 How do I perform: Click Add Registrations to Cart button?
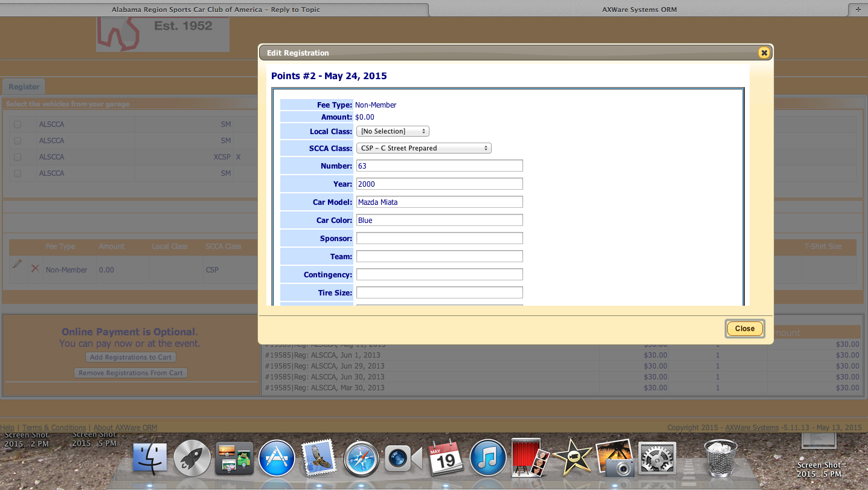coord(130,357)
